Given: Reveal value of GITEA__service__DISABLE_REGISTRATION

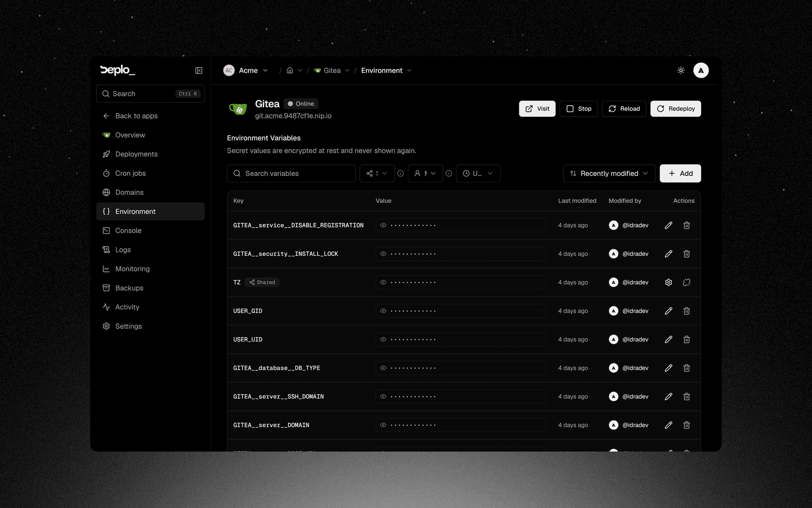Looking at the screenshot, I should 383,225.
